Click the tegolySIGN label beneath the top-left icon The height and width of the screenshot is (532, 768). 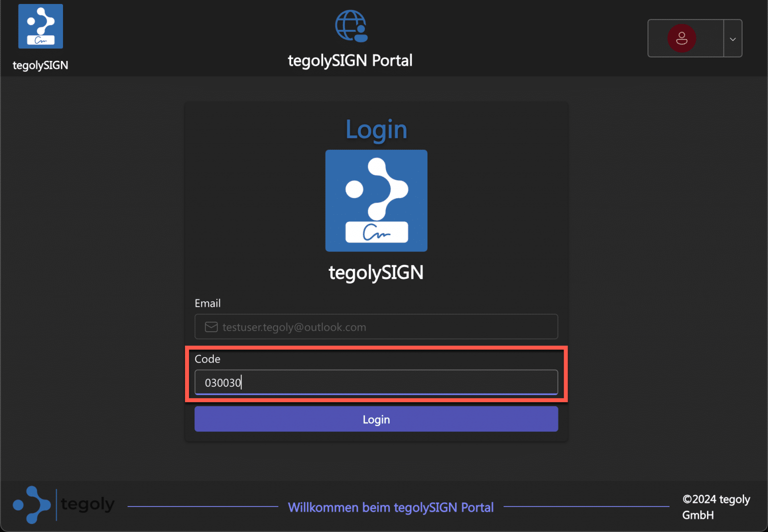(40, 64)
